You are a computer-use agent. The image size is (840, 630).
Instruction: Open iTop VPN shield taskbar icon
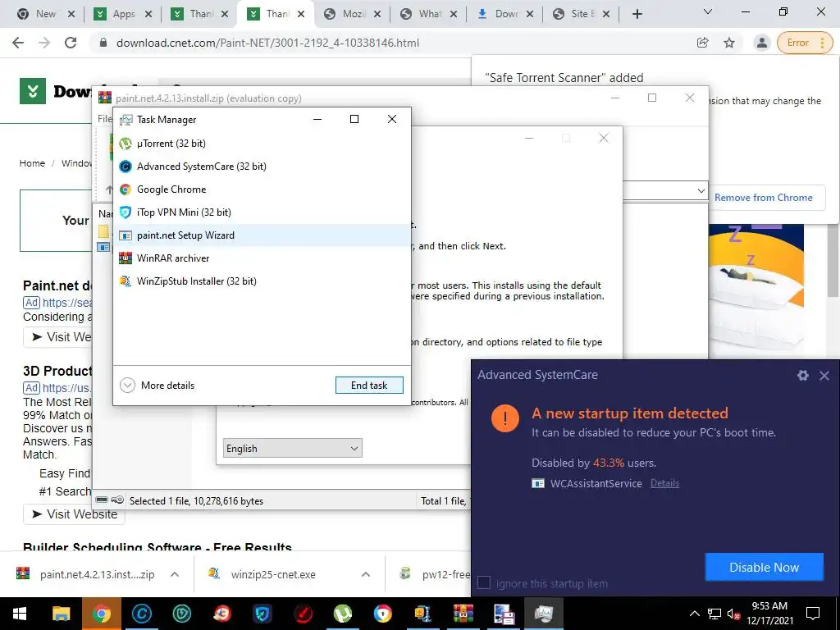click(x=262, y=614)
